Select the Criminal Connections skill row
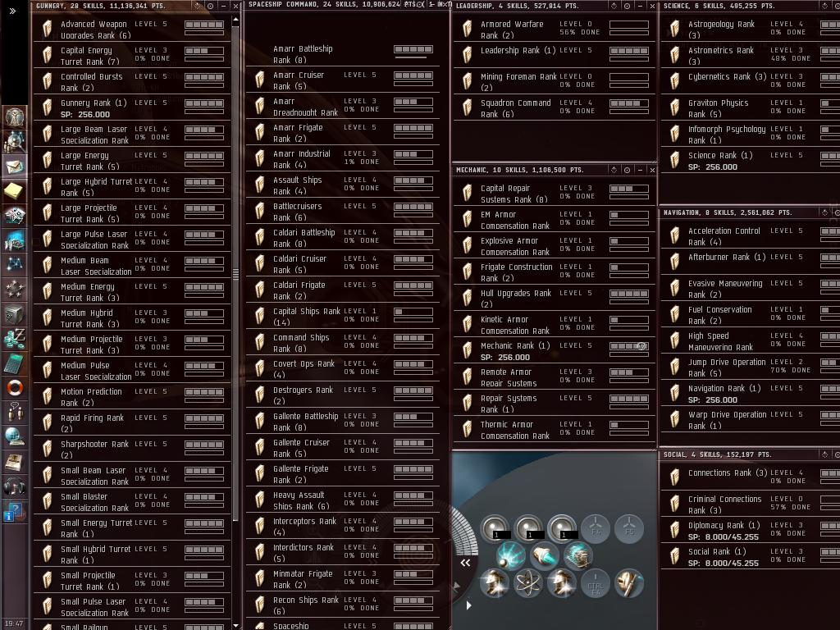Screen dimensions: 840x630 coord(750,504)
